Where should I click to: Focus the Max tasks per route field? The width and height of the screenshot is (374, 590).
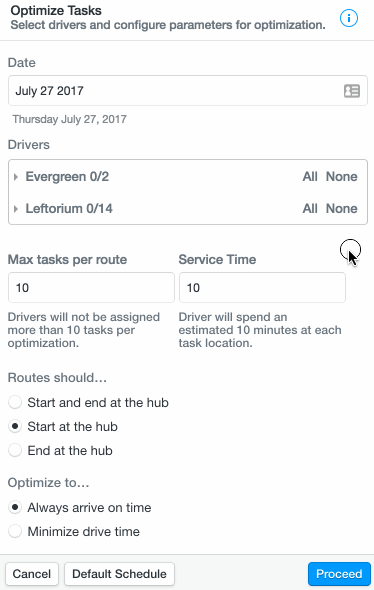[91, 288]
